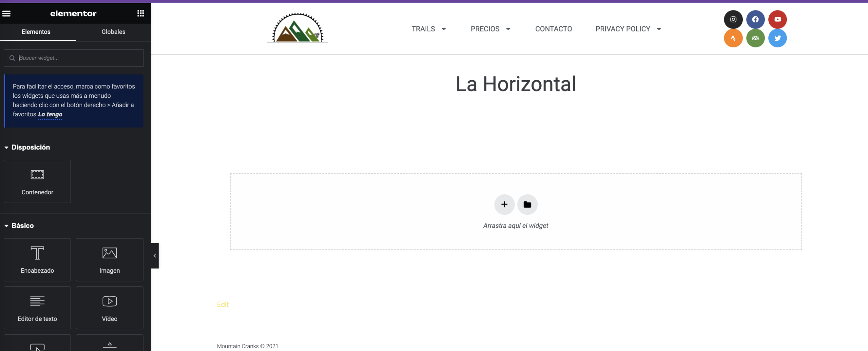The image size is (868, 351).
Task: Collapse the Elementor side panel
Action: (x=155, y=255)
